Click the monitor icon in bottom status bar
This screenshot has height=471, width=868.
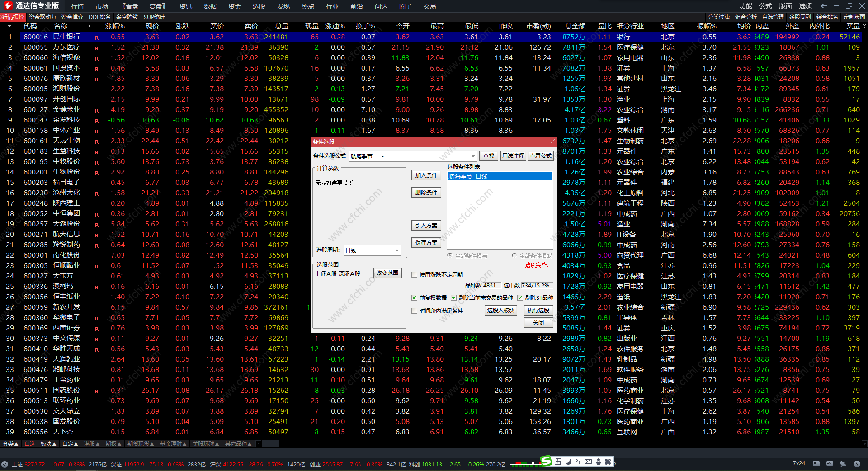point(830,464)
